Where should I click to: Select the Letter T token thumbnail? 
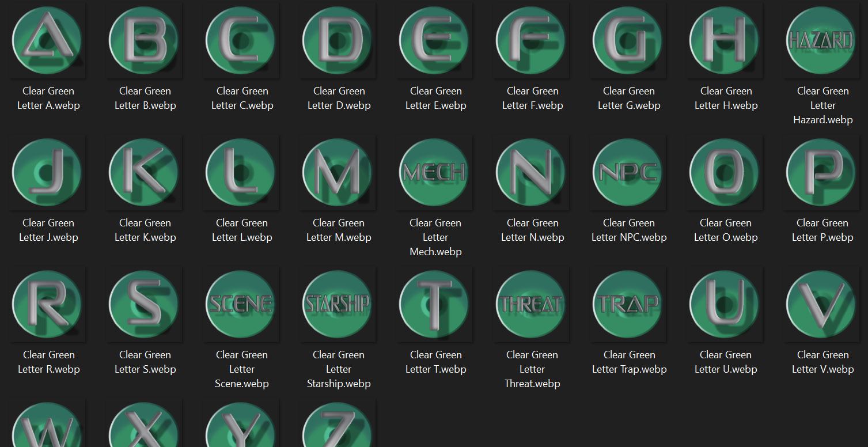435,304
